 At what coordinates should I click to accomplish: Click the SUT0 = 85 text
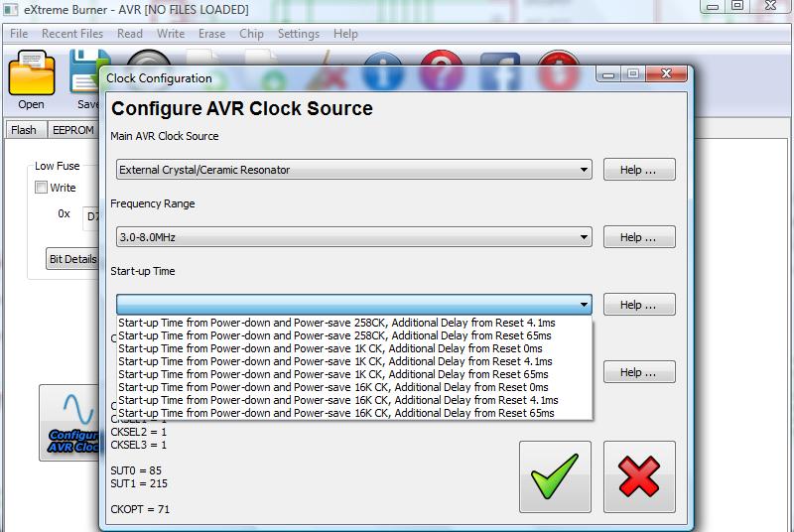tap(136, 470)
